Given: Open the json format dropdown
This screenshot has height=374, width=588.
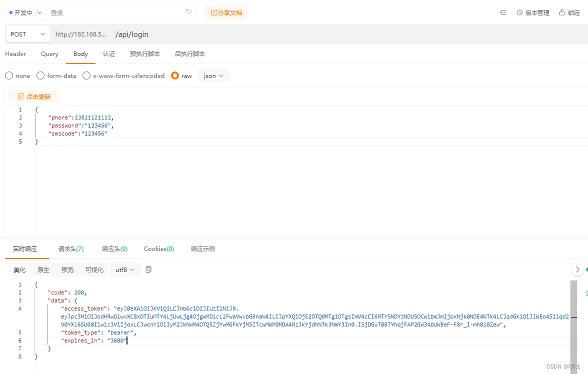Looking at the screenshot, I should (x=213, y=75).
